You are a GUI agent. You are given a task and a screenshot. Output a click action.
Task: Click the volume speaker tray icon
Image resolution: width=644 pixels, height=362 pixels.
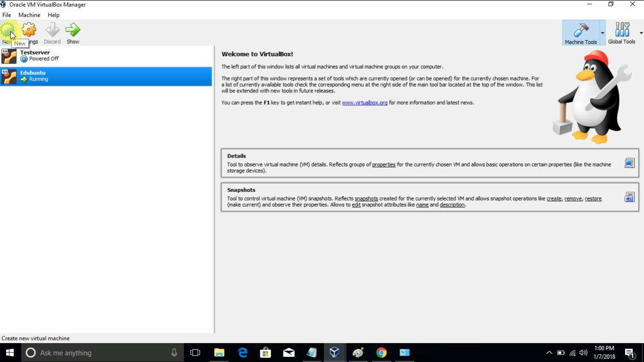click(x=584, y=353)
